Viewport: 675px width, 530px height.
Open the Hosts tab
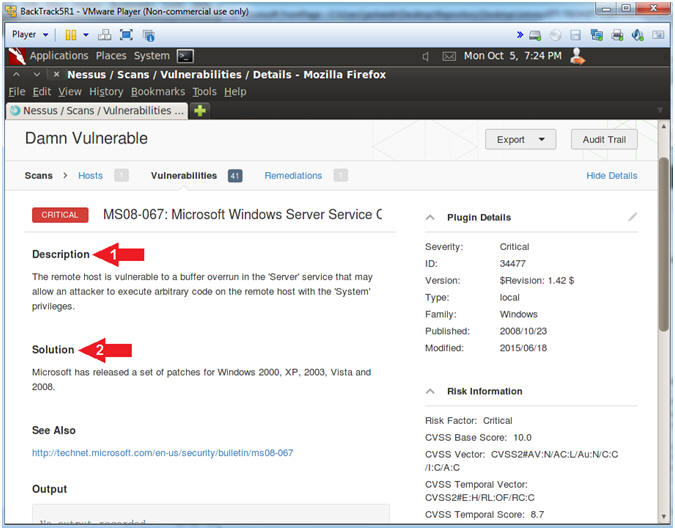[x=90, y=176]
